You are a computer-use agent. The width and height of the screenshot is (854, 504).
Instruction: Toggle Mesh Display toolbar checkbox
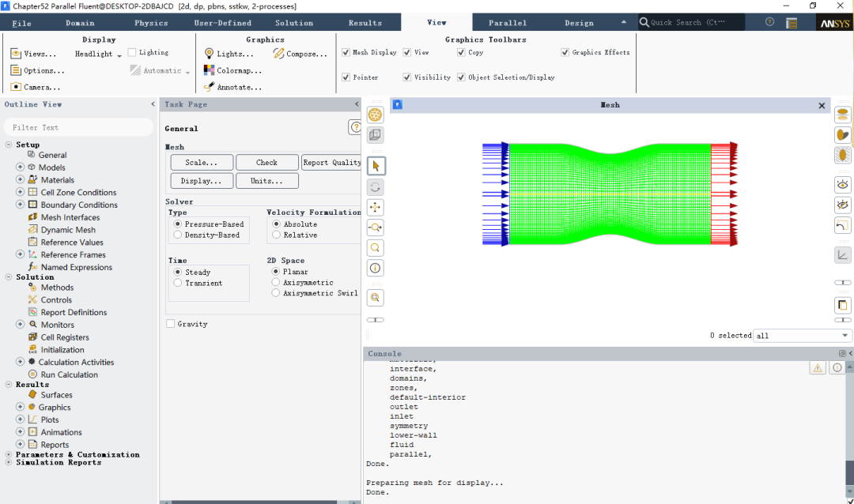tap(346, 52)
